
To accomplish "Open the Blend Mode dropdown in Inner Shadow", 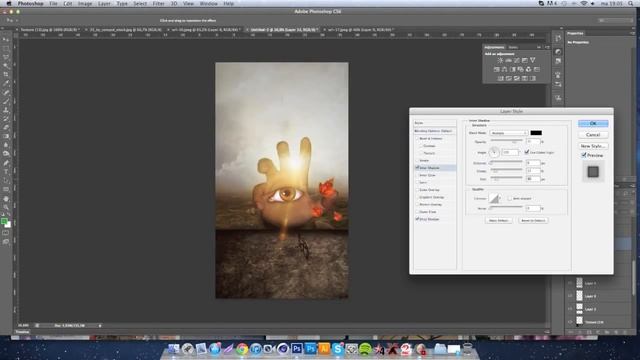I will [509, 133].
